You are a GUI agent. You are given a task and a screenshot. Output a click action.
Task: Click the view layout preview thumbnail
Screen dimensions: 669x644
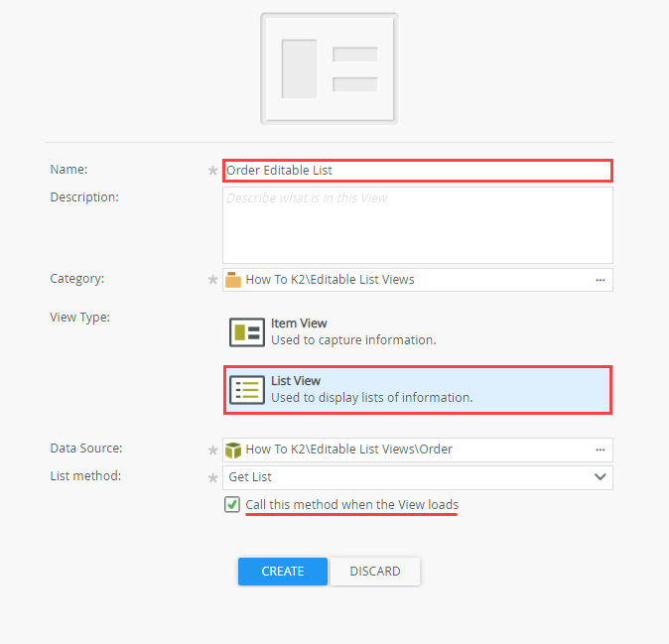pos(330,68)
